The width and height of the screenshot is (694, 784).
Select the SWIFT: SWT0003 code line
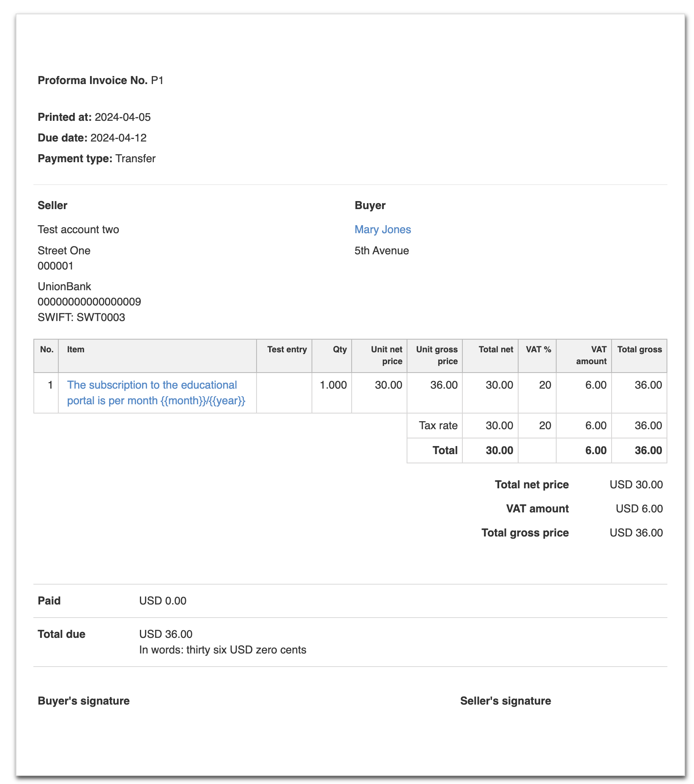[x=81, y=317]
